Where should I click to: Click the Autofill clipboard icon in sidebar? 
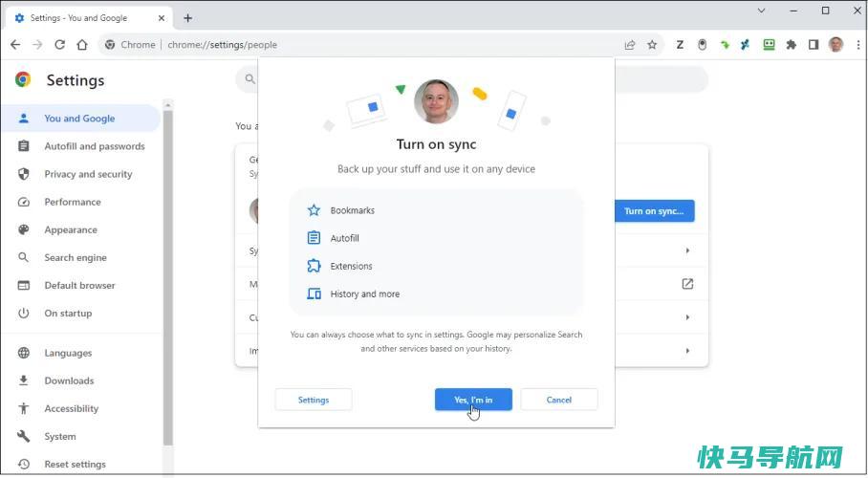click(x=23, y=146)
